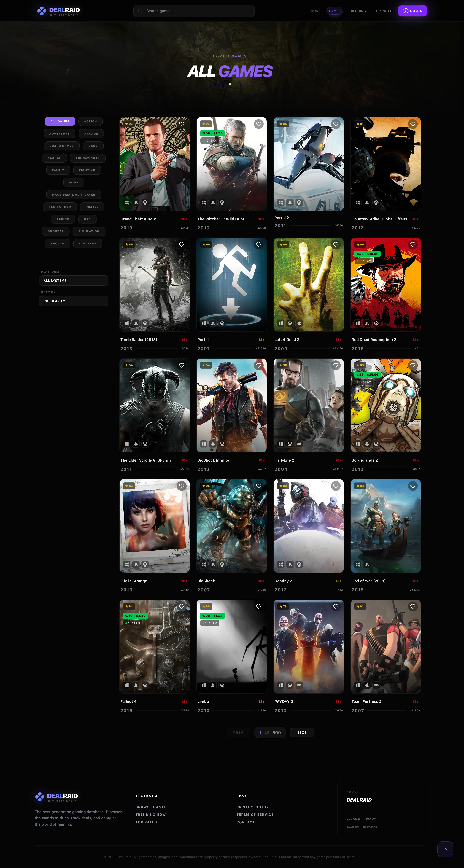464x868 pixels.
Task: Favorite God of War (2018) with heart
Action: (413, 486)
